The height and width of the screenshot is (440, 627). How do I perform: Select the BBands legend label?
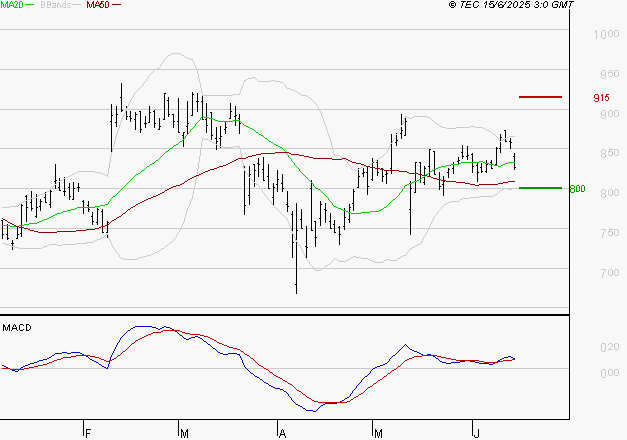click(x=56, y=5)
